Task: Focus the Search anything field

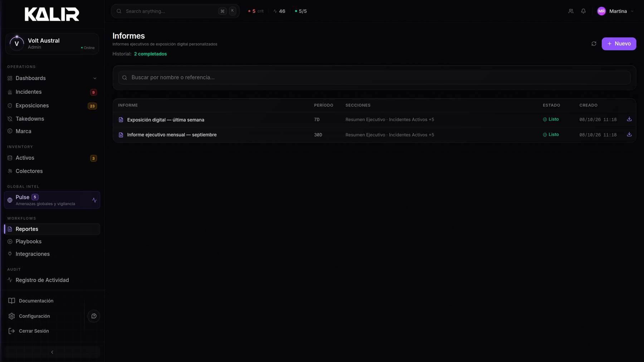Action: 175,11
